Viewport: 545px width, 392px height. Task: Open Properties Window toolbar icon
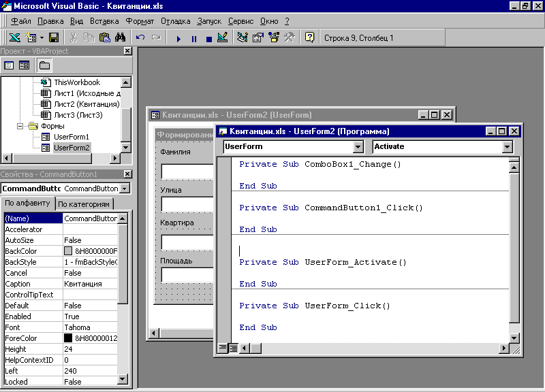pyautogui.click(x=258, y=37)
